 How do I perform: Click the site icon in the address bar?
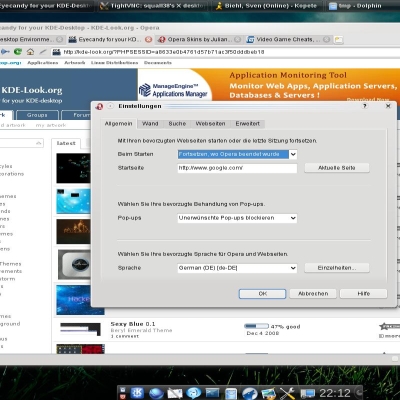coord(57,52)
